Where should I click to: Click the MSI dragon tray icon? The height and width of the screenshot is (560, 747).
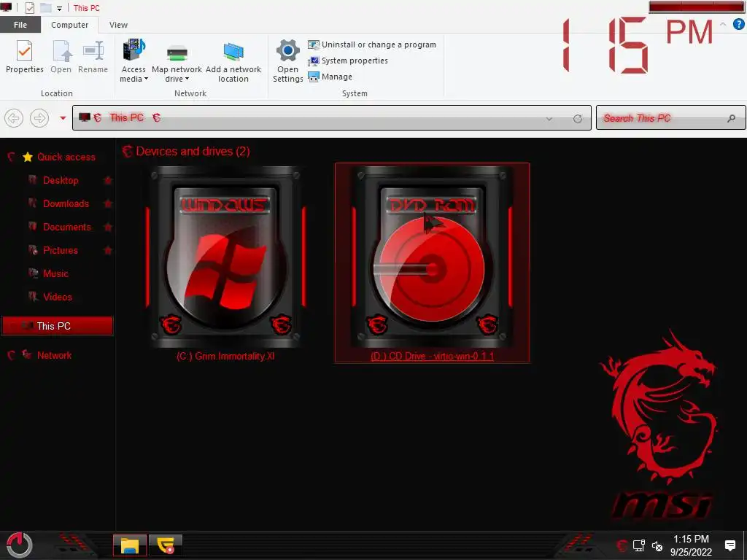coord(622,545)
